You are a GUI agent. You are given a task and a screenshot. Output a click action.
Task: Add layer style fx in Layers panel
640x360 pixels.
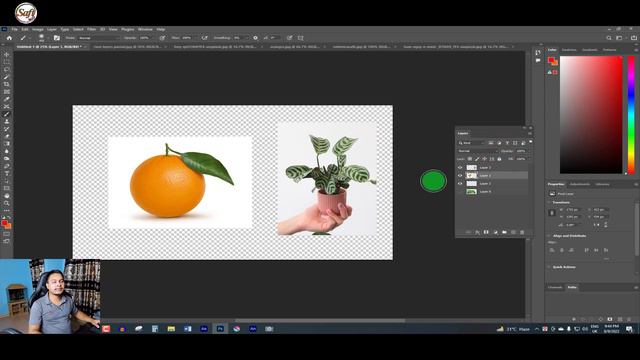tap(477, 232)
